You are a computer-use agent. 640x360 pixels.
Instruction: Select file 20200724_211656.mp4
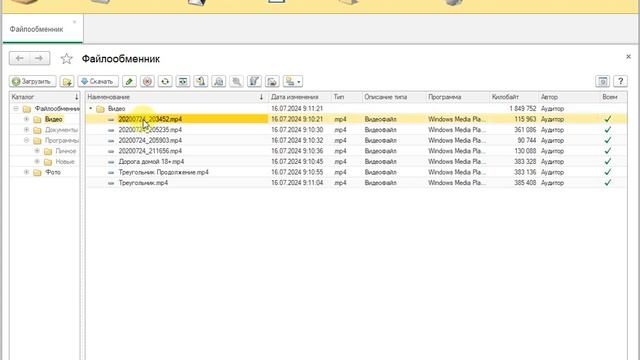coord(150,151)
